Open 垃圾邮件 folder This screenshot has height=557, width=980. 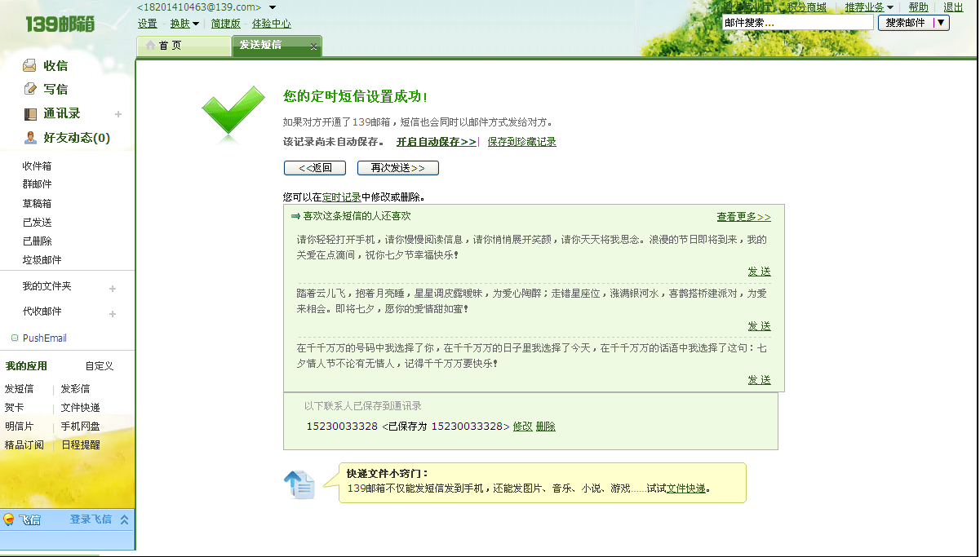42,260
